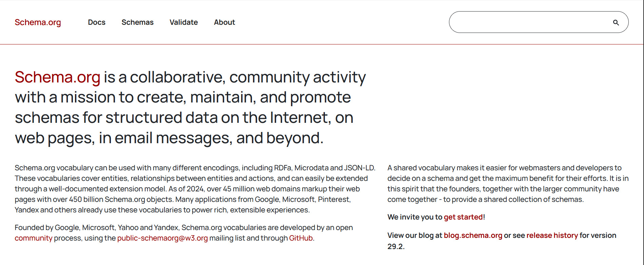Open the blog.schema.org link
The image size is (644, 265).
point(473,235)
